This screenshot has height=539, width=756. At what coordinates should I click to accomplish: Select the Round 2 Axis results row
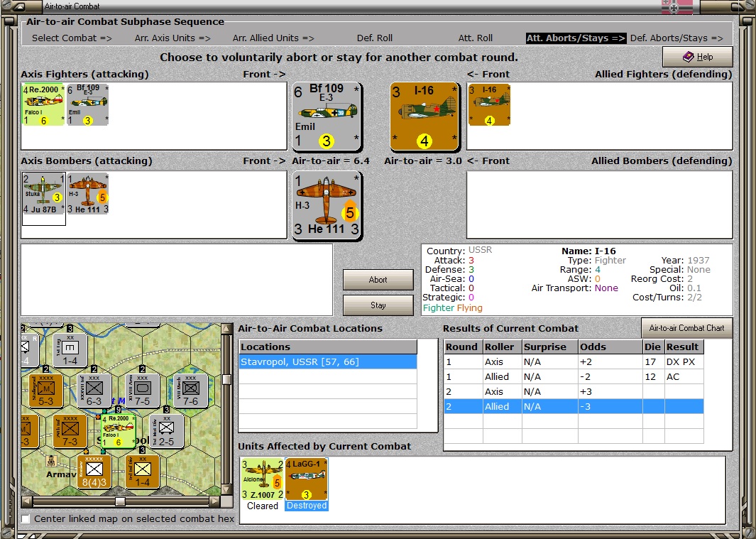tap(574, 391)
